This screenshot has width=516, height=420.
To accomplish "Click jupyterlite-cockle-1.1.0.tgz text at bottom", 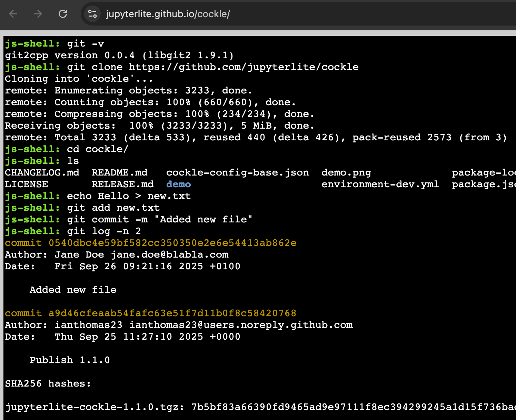I will 91,407.
